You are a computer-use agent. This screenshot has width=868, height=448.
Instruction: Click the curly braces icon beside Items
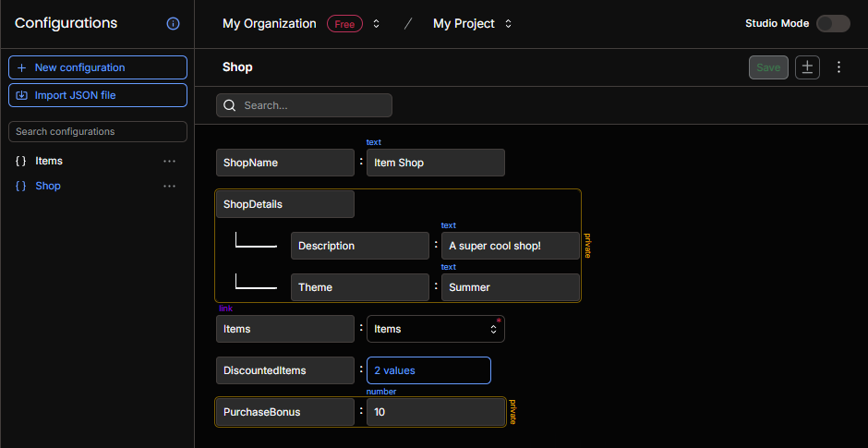point(21,161)
